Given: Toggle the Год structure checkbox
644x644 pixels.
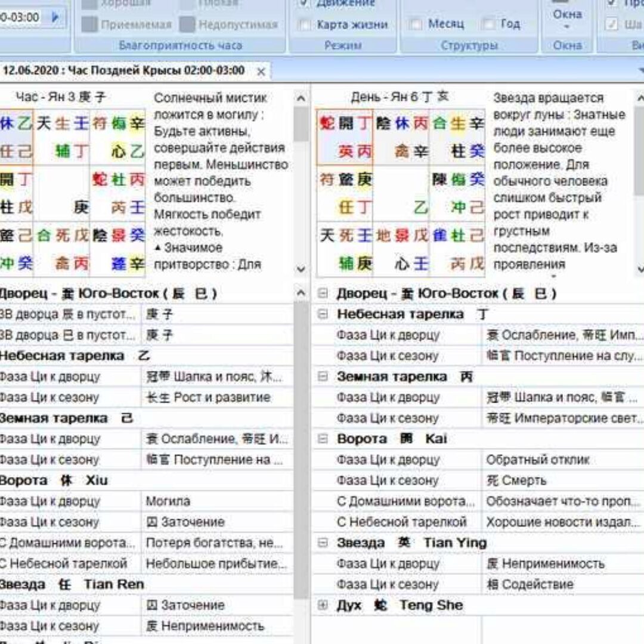Looking at the screenshot, I should [x=488, y=24].
